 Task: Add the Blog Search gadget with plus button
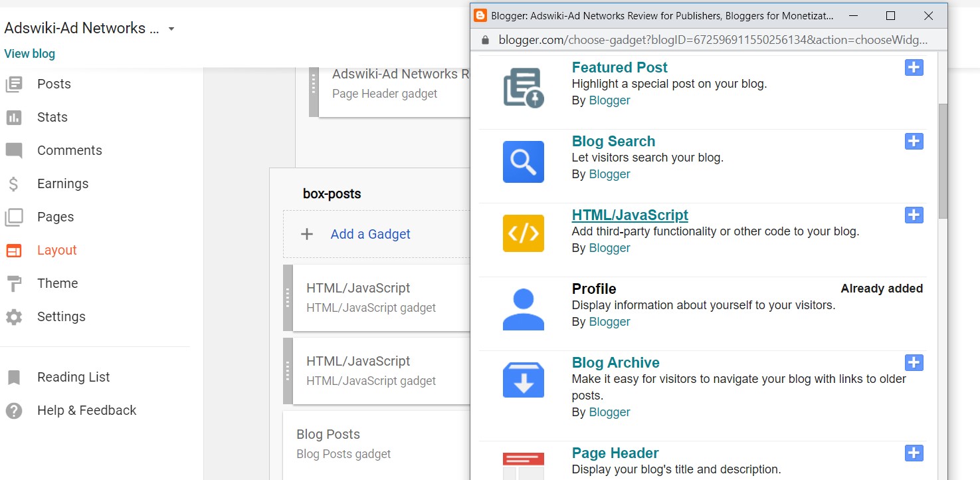pyautogui.click(x=914, y=141)
